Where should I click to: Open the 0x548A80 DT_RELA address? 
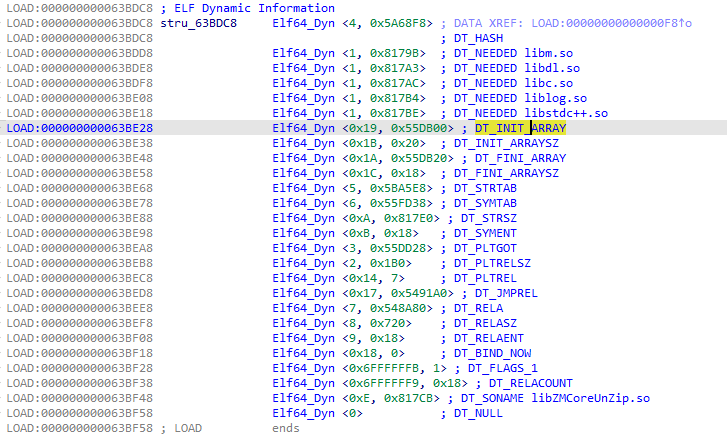coord(398,308)
